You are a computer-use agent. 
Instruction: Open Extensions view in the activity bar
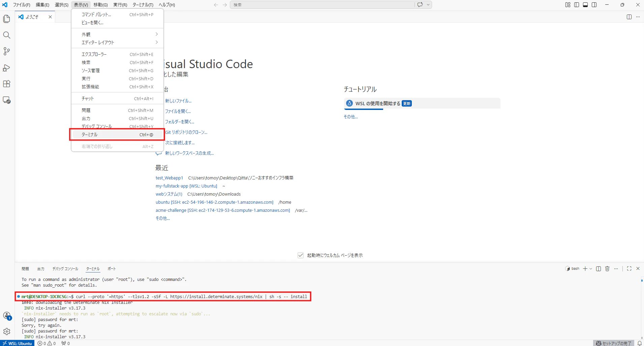tap(7, 84)
